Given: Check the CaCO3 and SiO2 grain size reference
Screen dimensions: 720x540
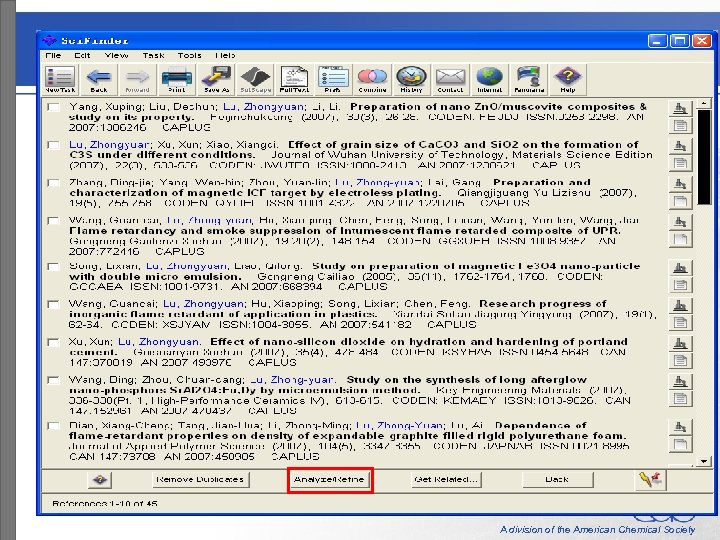Looking at the screenshot, I should point(54,145).
